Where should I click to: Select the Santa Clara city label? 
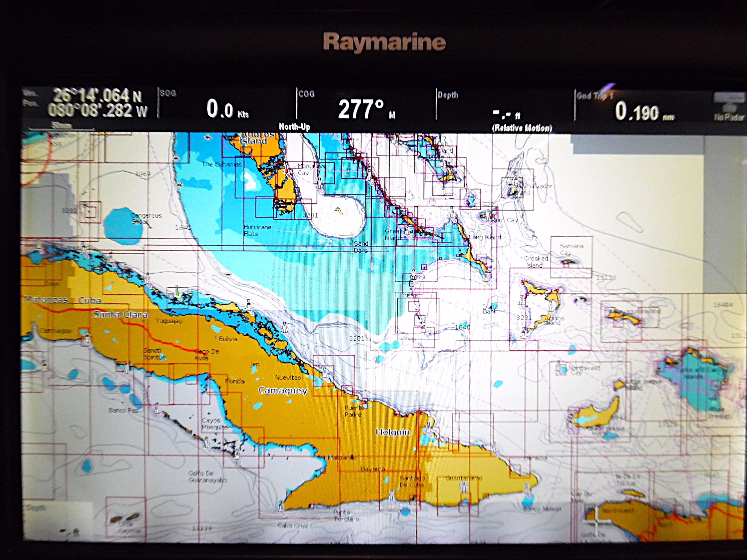click(x=120, y=314)
